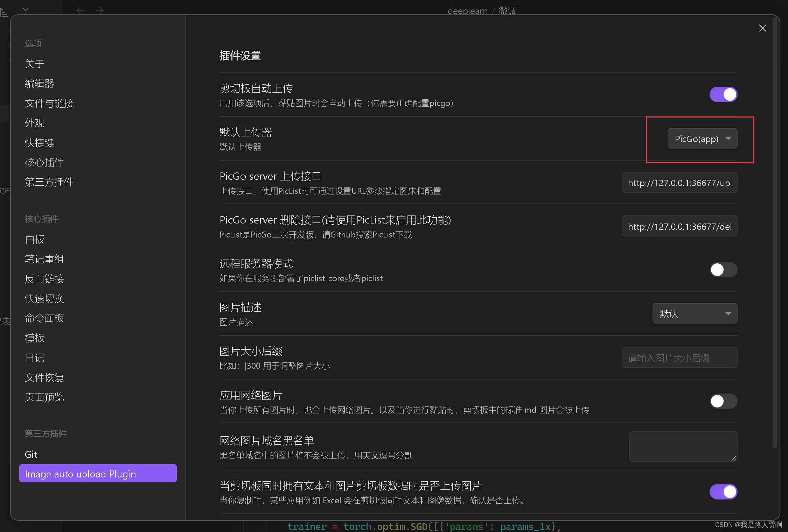Open the 核心插件 settings section under 选项
788x532 pixels.
pos(44,162)
